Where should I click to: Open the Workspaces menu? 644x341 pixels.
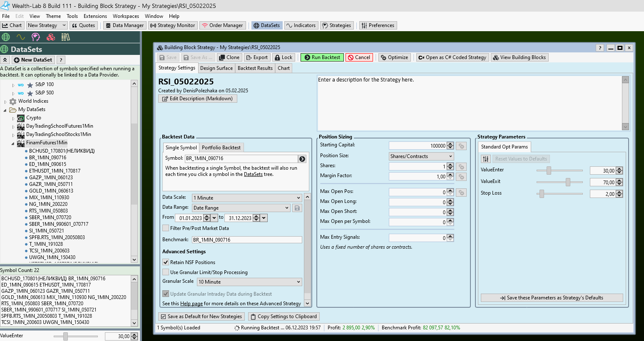(x=126, y=16)
